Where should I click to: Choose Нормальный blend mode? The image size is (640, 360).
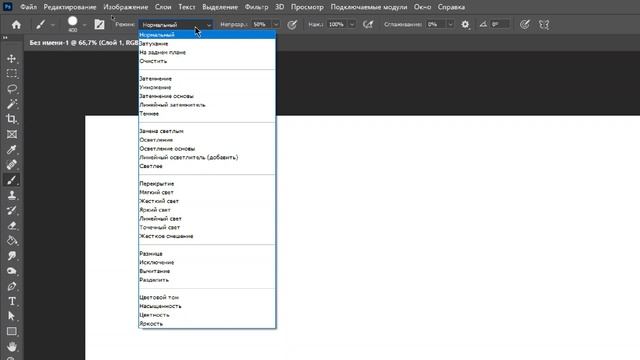click(207, 35)
